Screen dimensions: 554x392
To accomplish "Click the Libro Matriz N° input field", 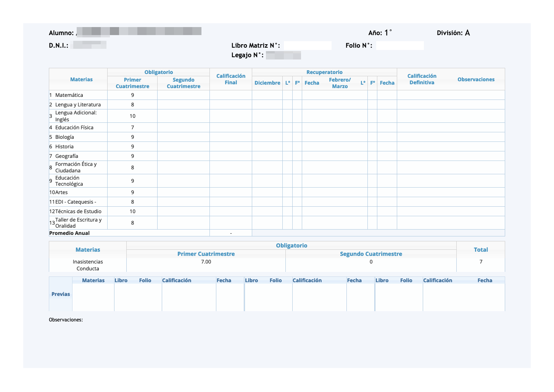I will 308,46.
